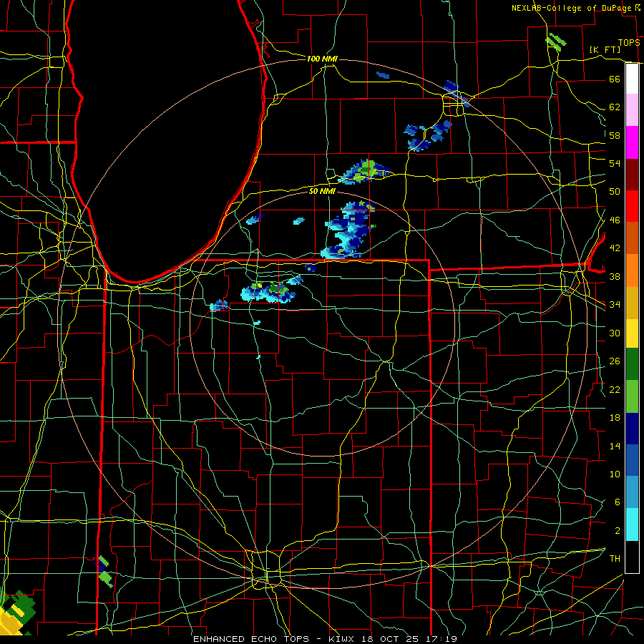Click the legend value "58"
The image size is (644, 644).
coord(615,135)
